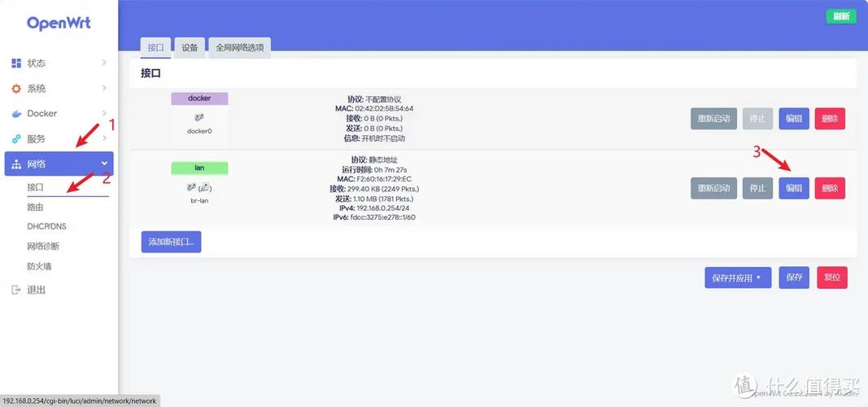
Task: Go to 路由 submenu item
Action: [36, 207]
